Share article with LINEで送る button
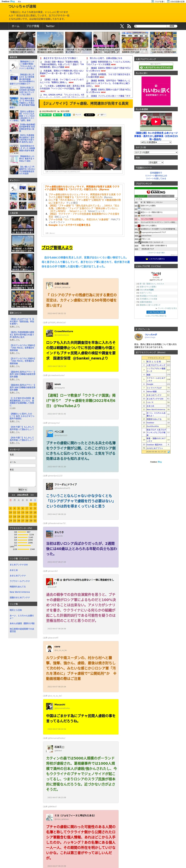This screenshot has height=868, width=186. click(x=46, y=115)
